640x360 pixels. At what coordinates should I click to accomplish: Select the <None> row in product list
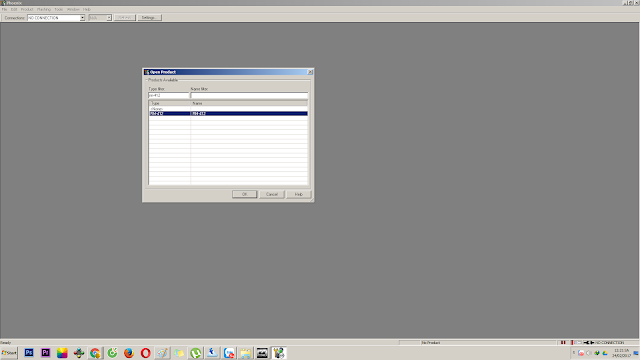[x=228, y=109]
